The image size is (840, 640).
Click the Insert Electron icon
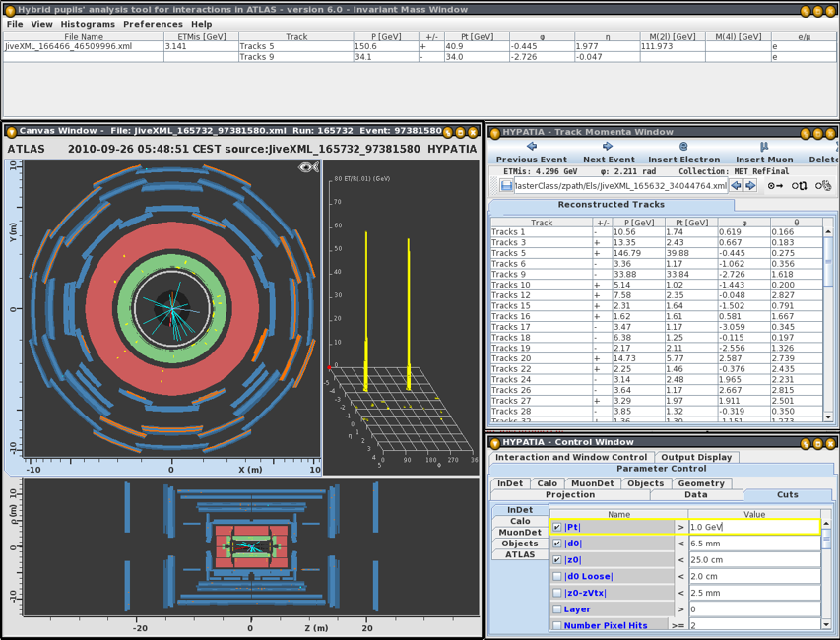click(683, 147)
